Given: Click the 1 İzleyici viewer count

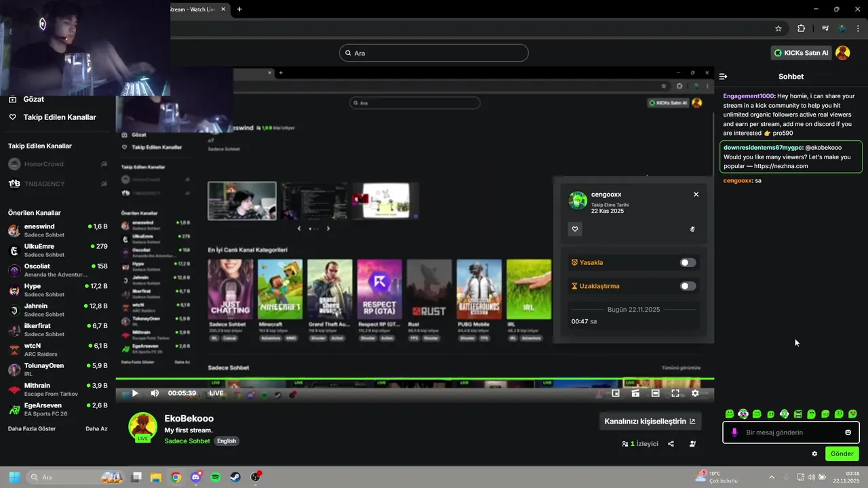Looking at the screenshot, I should (x=640, y=444).
